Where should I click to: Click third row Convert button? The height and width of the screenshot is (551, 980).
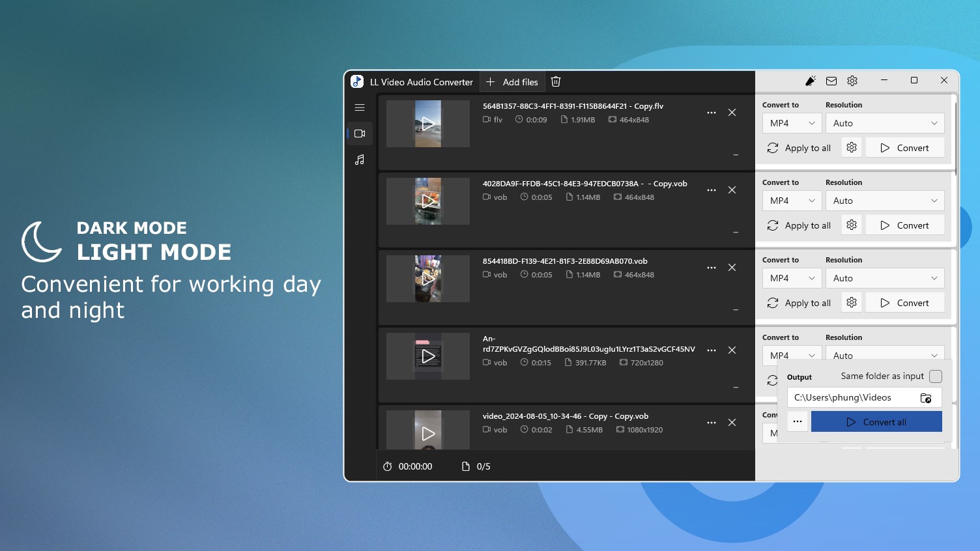pos(905,303)
